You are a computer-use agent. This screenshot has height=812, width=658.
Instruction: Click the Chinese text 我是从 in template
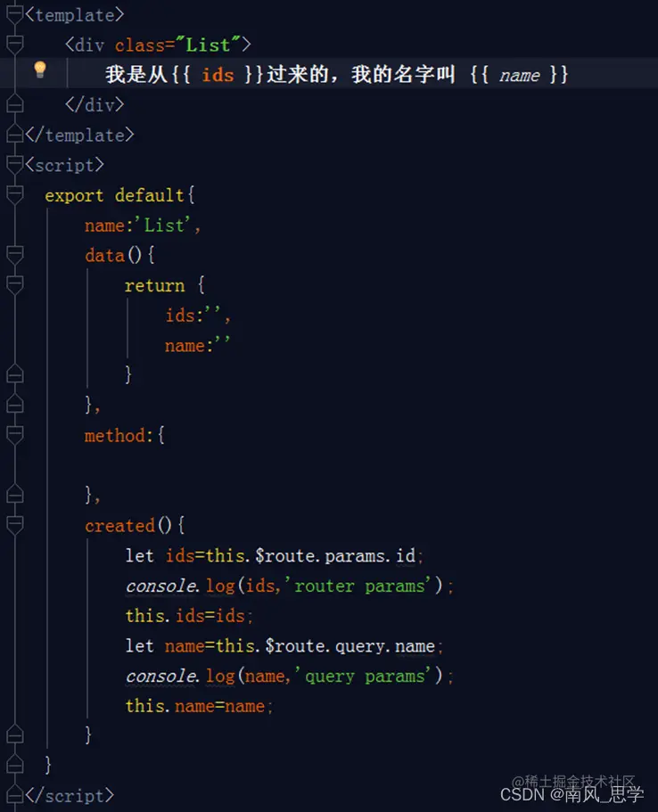(136, 75)
